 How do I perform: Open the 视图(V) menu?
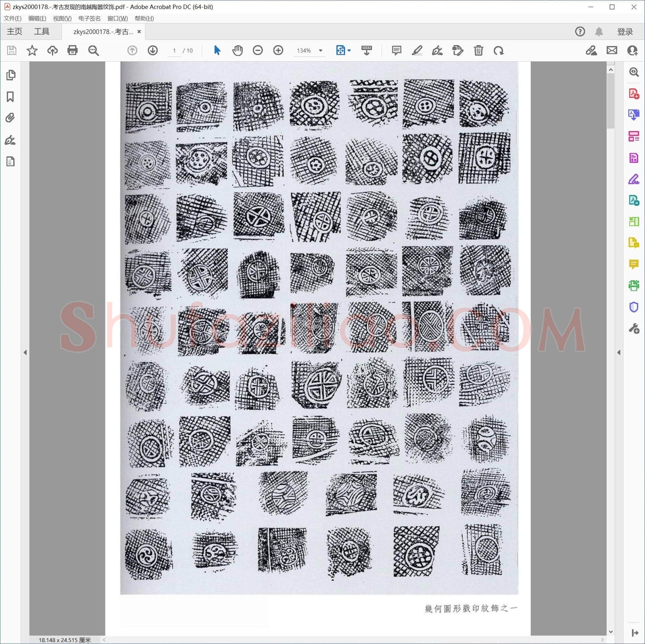click(62, 18)
